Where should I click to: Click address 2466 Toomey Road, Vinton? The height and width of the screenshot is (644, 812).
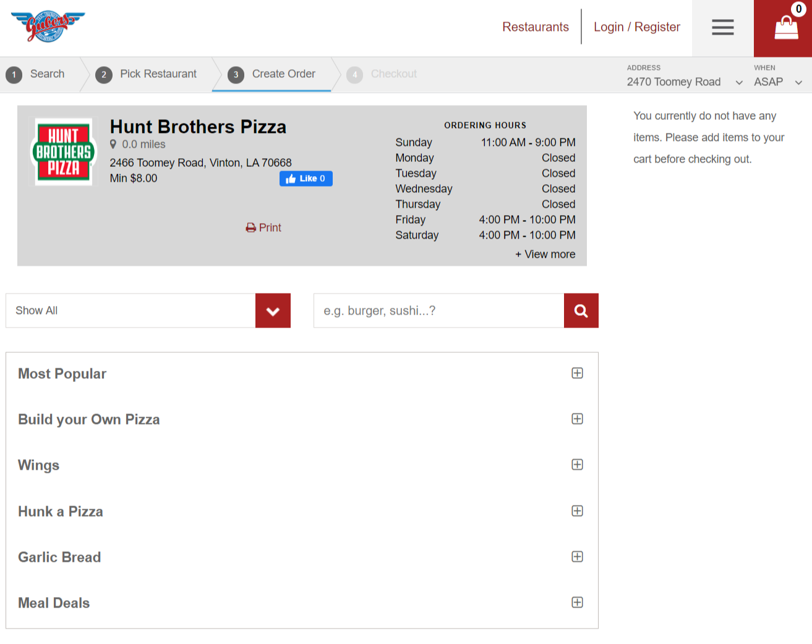[200, 163]
